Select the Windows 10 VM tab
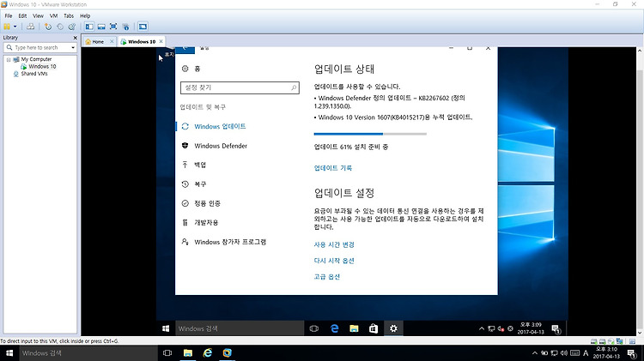The width and height of the screenshot is (644, 361). click(142, 41)
